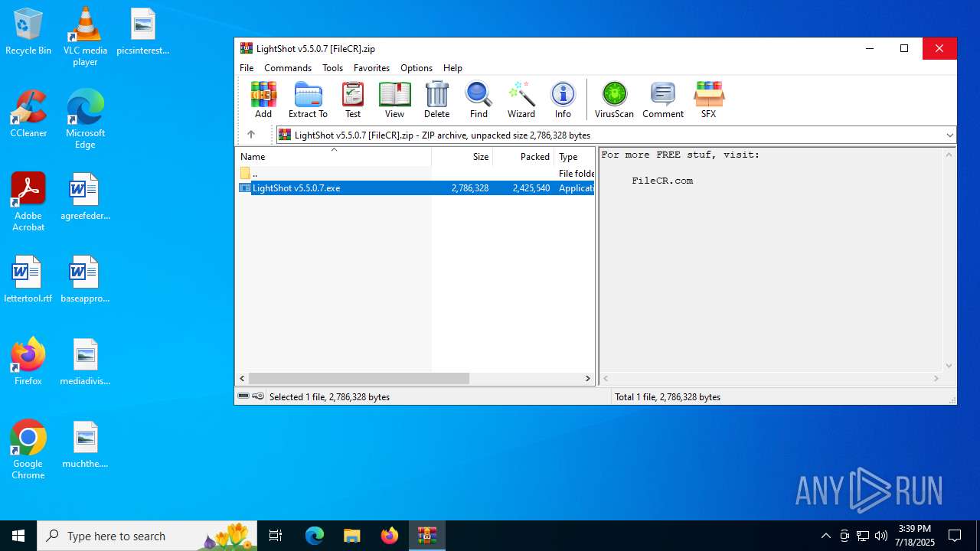Open the Options menu
Image resolution: width=980 pixels, height=551 pixels.
[416, 68]
